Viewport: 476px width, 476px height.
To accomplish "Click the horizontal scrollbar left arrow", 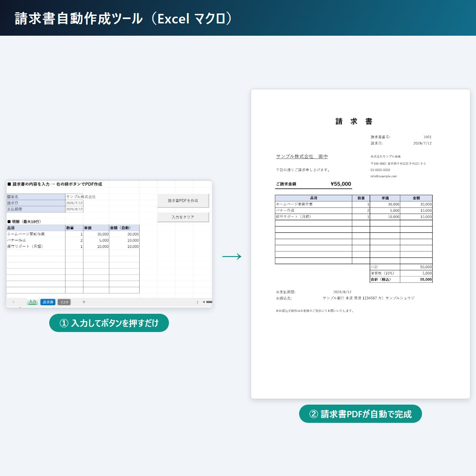I will click(x=203, y=302).
